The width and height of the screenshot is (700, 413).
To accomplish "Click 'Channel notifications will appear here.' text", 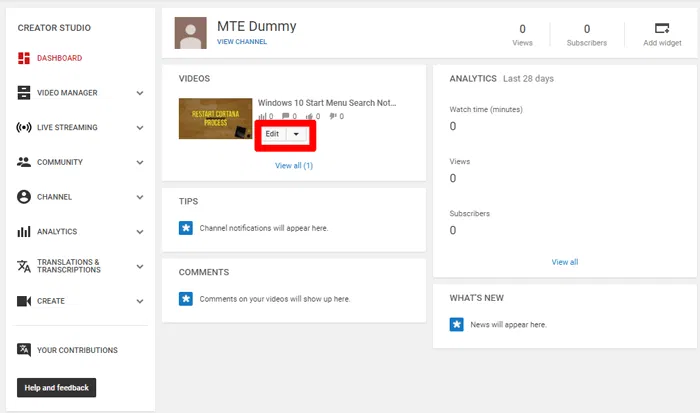I will pyautogui.click(x=264, y=228).
